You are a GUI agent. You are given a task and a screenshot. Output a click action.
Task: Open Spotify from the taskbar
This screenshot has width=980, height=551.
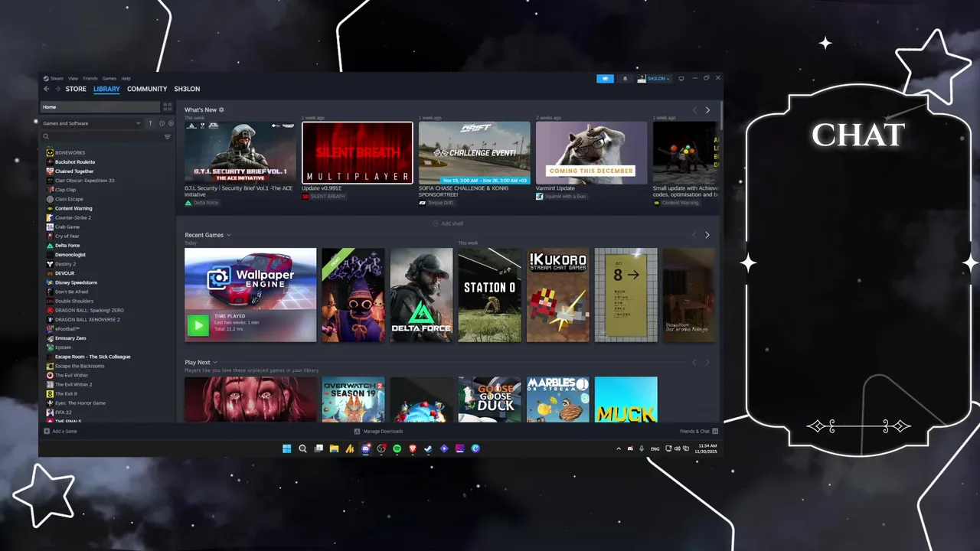tap(397, 448)
